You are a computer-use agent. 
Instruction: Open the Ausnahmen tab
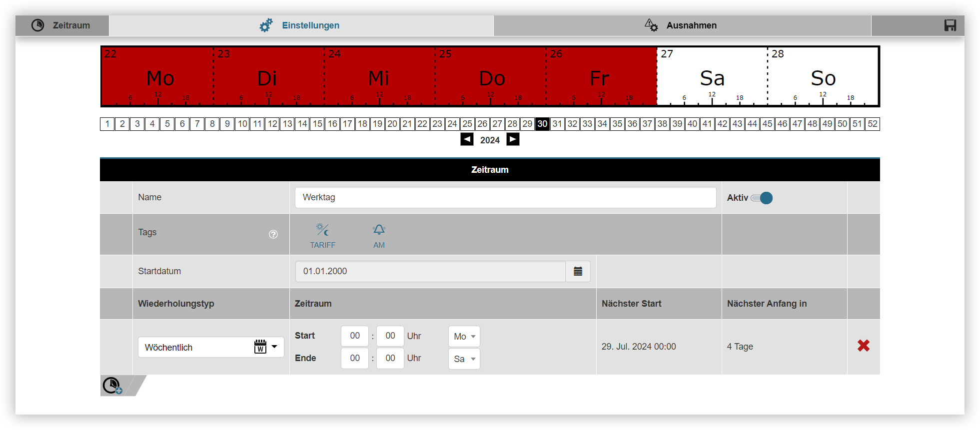click(x=682, y=25)
